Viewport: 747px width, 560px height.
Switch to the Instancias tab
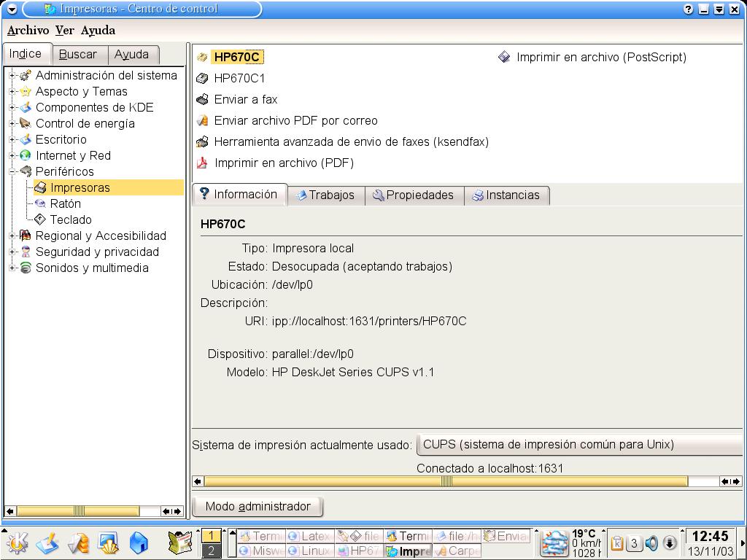point(507,195)
